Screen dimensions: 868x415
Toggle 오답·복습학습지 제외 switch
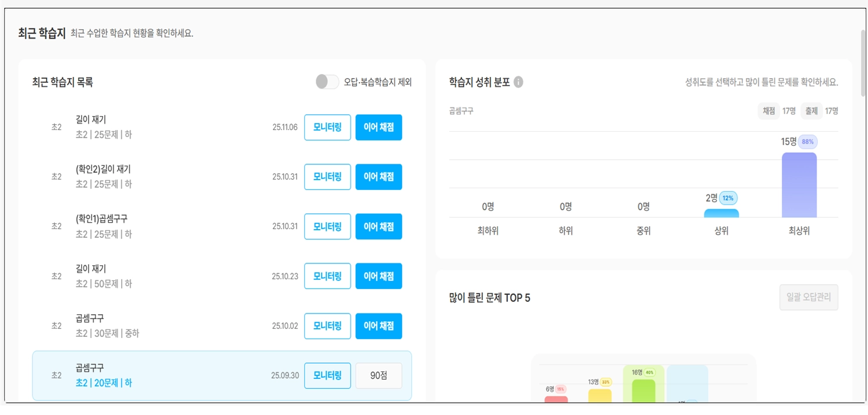tap(327, 82)
